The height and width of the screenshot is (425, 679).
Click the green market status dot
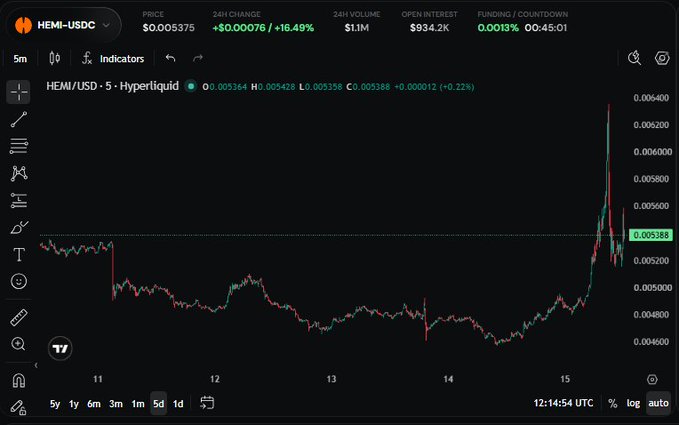click(x=191, y=86)
